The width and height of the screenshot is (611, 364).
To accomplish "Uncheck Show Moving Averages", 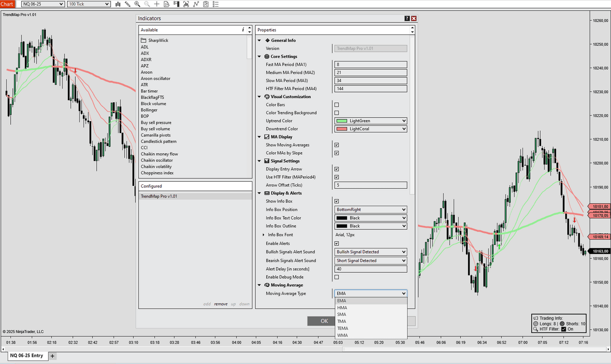I will [x=337, y=145].
